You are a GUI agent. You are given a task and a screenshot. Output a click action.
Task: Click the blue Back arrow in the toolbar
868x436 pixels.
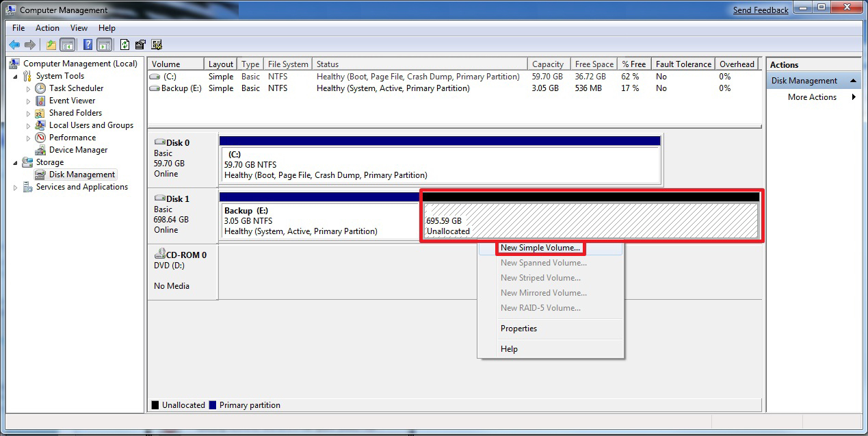tap(14, 45)
